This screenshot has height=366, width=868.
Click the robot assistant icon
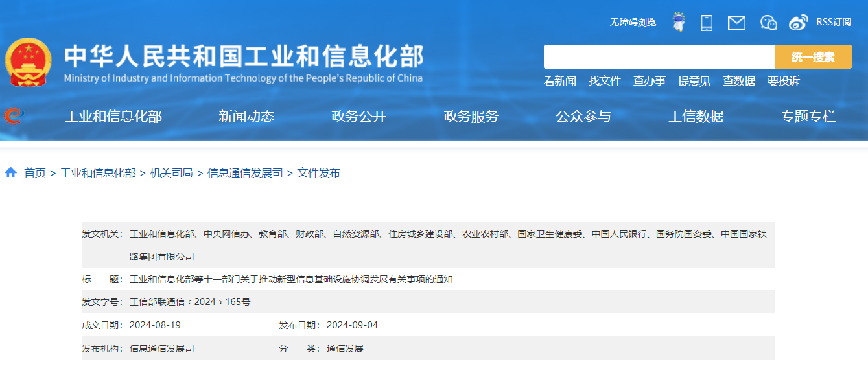tap(679, 23)
